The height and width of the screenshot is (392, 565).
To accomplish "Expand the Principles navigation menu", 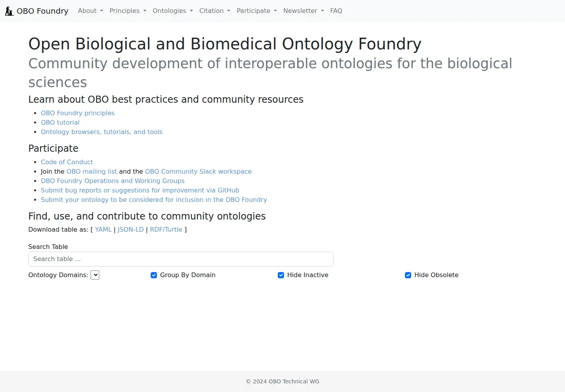I will pyautogui.click(x=128, y=11).
